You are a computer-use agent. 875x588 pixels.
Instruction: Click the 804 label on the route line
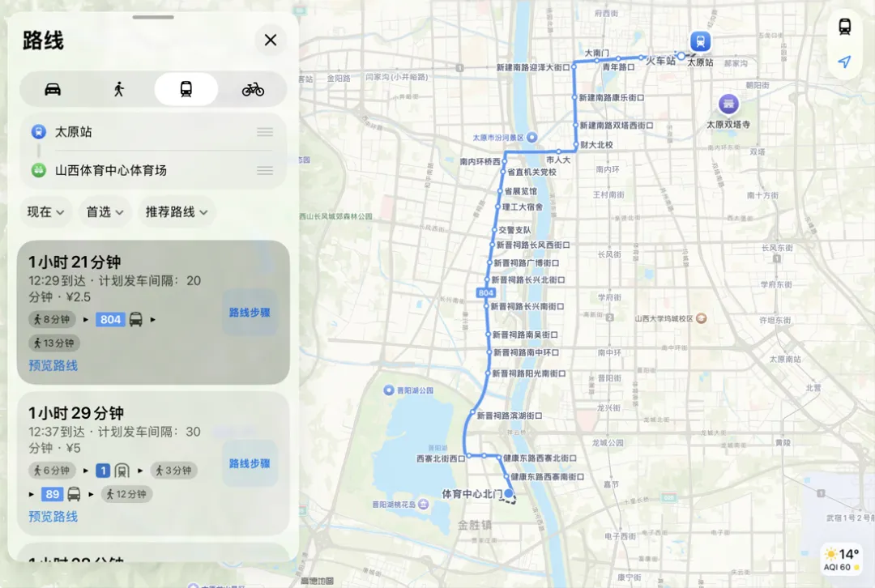(x=485, y=293)
